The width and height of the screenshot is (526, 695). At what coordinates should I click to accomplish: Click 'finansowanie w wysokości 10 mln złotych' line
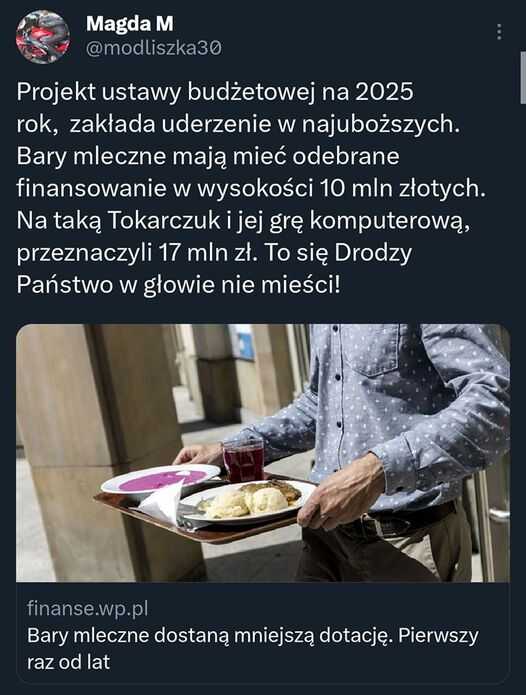pyautogui.click(x=251, y=188)
